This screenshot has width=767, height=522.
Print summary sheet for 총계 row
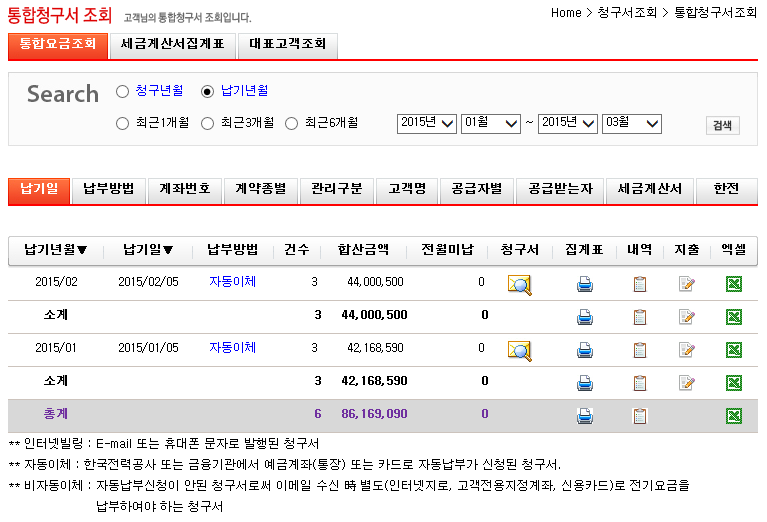click(x=585, y=416)
